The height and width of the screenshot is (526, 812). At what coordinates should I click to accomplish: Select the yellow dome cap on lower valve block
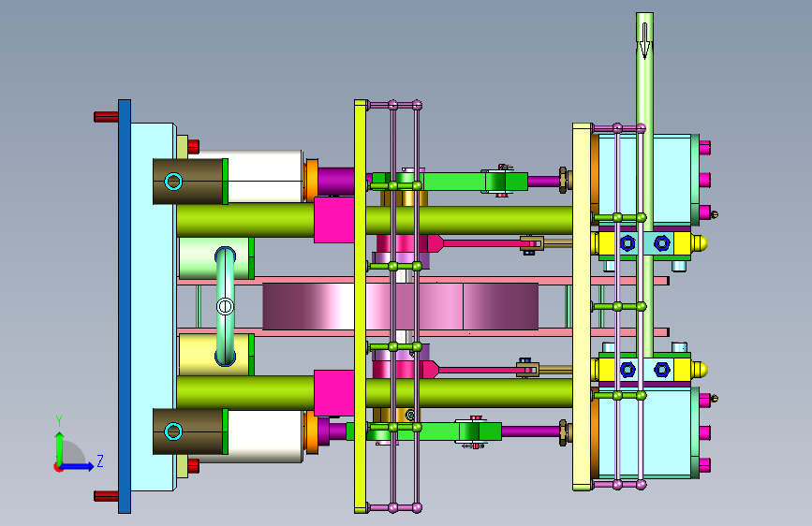(700, 370)
